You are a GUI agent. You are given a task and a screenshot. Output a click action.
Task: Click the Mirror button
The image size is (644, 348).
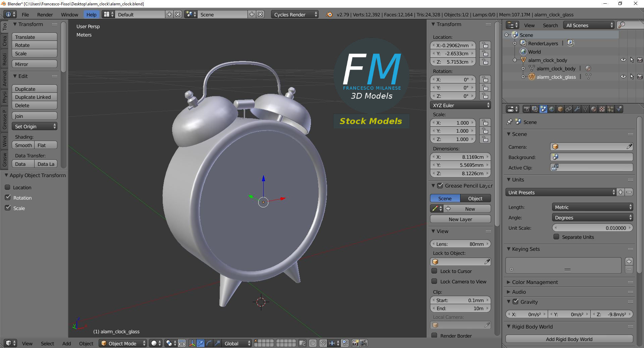35,64
